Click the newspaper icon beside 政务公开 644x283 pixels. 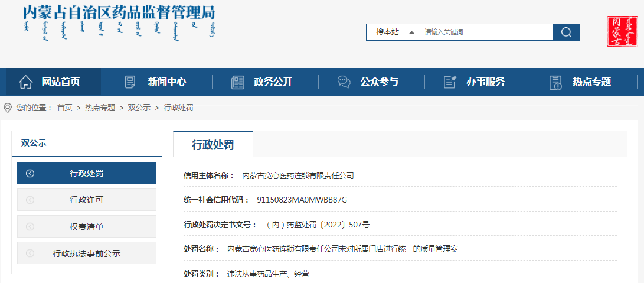click(237, 82)
